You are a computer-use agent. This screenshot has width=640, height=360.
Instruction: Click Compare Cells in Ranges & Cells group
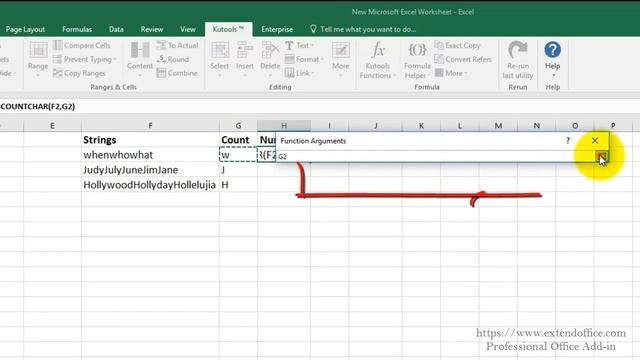click(82, 45)
